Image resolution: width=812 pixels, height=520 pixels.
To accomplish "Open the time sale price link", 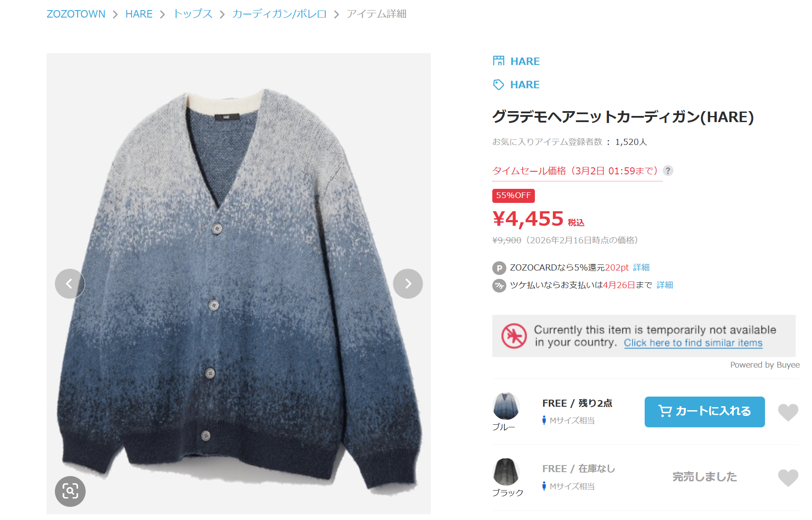I will [575, 171].
